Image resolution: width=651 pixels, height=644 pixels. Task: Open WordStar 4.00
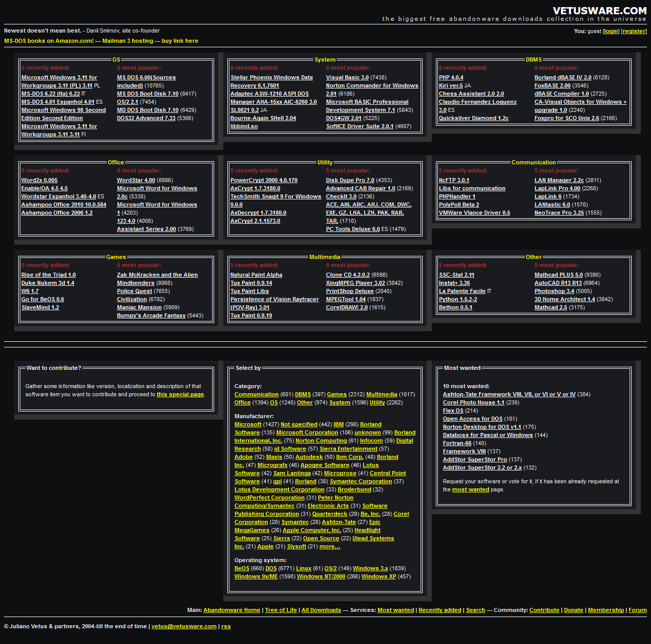pyautogui.click(x=136, y=180)
